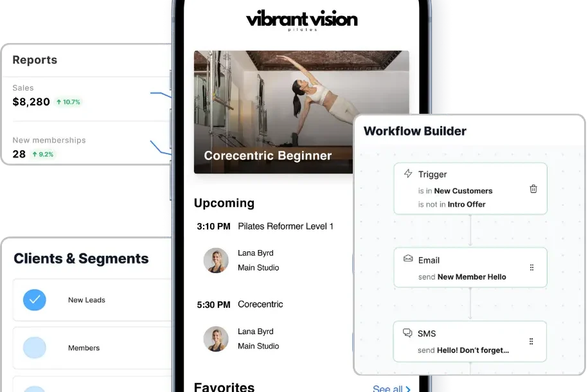Click New Customers in Trigger condition

click(x=463, y=191)
